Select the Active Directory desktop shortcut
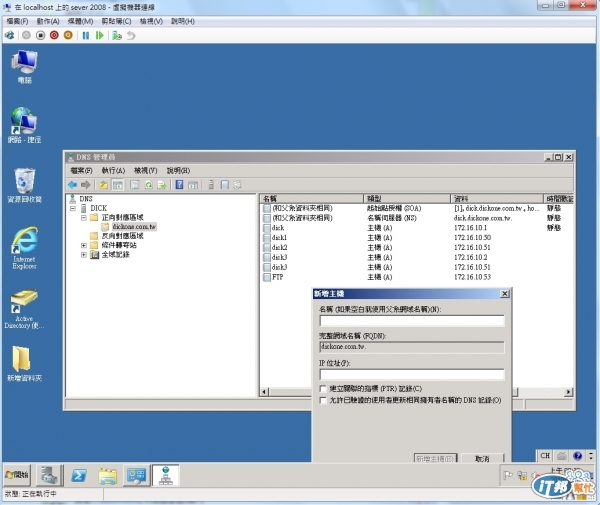 coord(24,309)
